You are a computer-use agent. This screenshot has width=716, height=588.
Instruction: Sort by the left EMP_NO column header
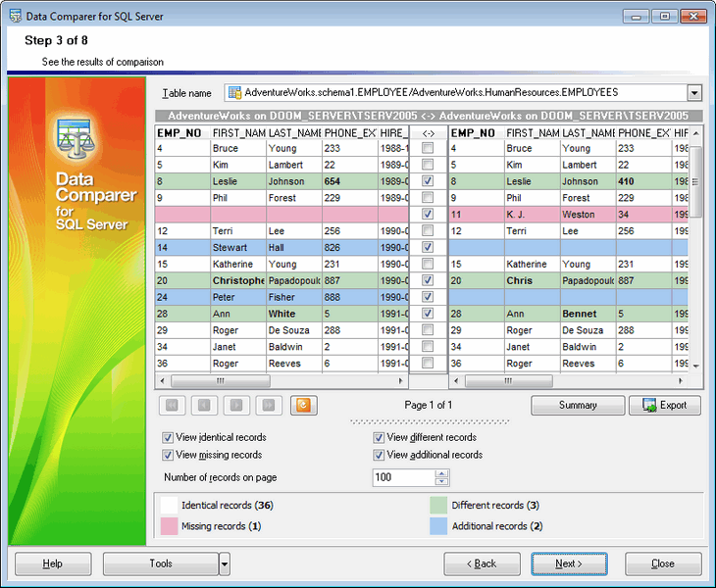click(181, 132)
